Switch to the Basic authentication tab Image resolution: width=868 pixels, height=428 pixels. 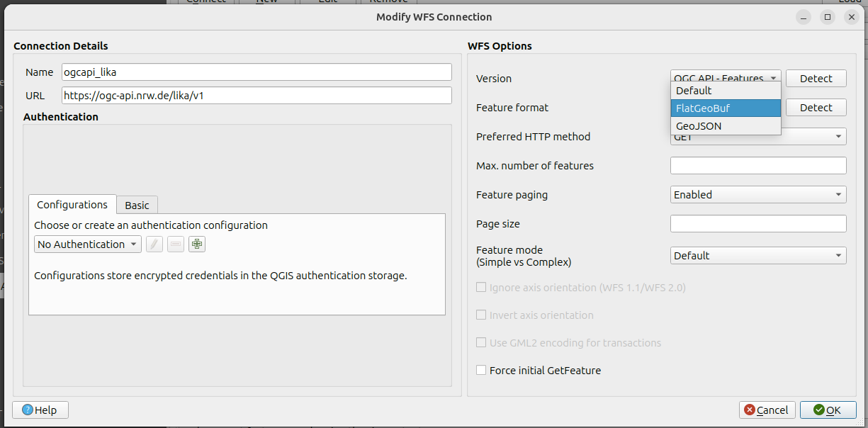click(x=137, y=205)
